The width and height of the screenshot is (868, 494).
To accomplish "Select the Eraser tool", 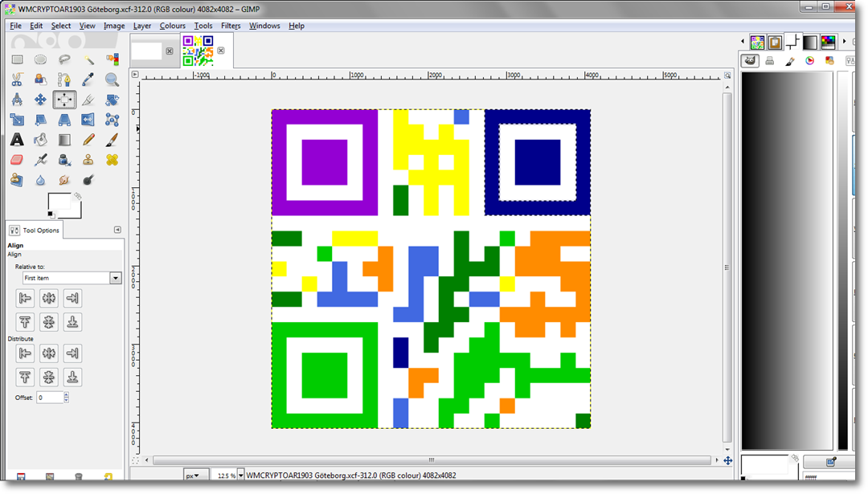I will coord(17,160).
